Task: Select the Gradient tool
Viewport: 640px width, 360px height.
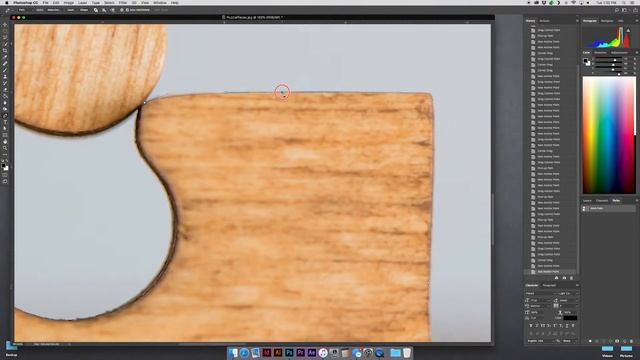Action: point(5,96)
